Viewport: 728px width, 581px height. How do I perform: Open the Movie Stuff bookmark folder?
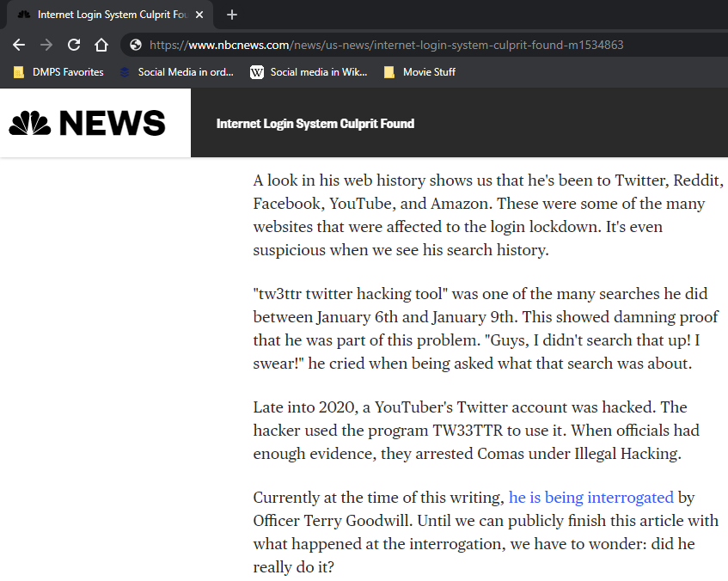(x=419, y=72)
